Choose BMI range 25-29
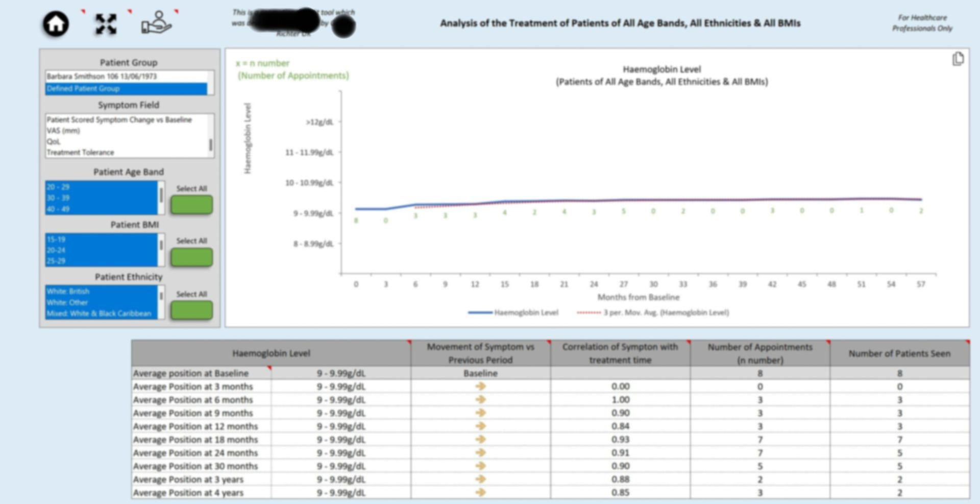Image resolution: width=980 pixels, height=504 pixels. click(102, 261)
